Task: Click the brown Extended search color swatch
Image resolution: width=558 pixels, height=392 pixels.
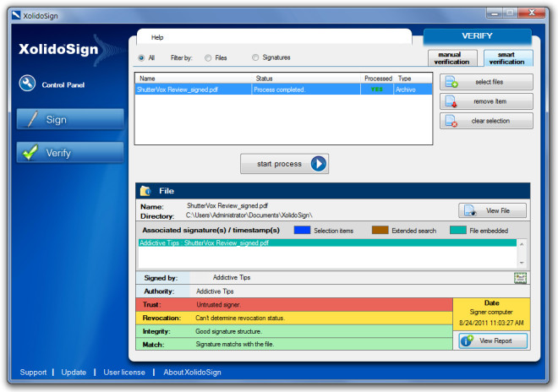Action: click(380, 230)
